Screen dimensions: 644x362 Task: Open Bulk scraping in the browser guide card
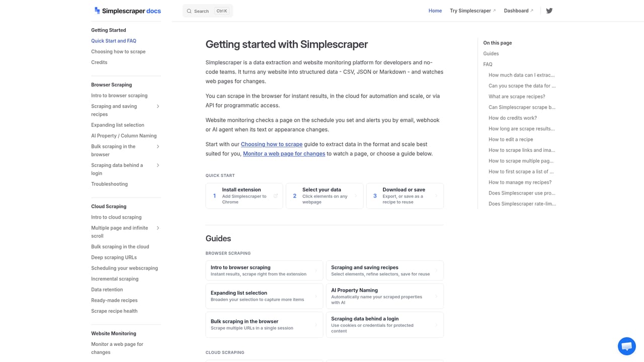[264, 324]
